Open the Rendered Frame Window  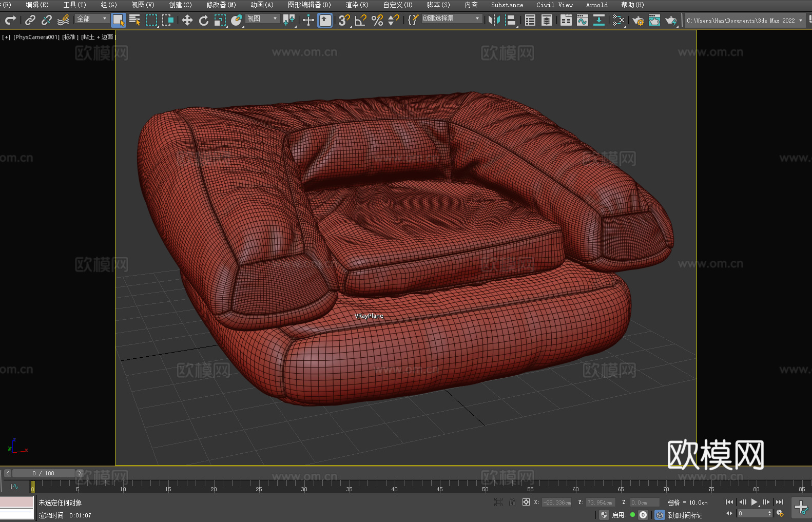coord(654,20)
